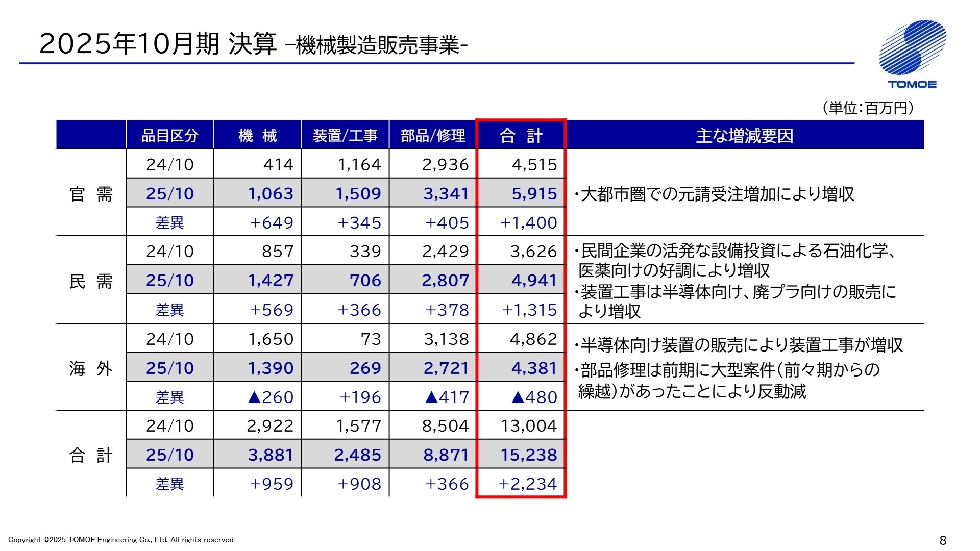980x551 pixels.
Task: Select the 海外 row label
Action: [91, 368]
